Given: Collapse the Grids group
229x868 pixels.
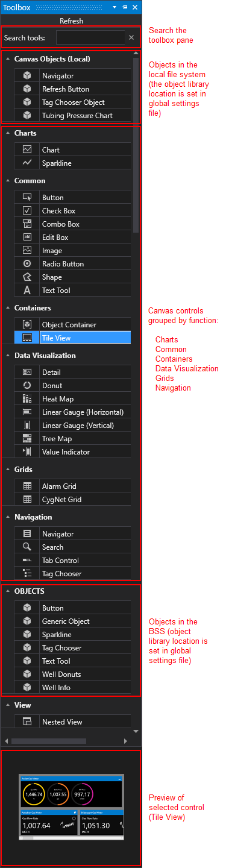Looking at the screenshot, I should 7,470.
